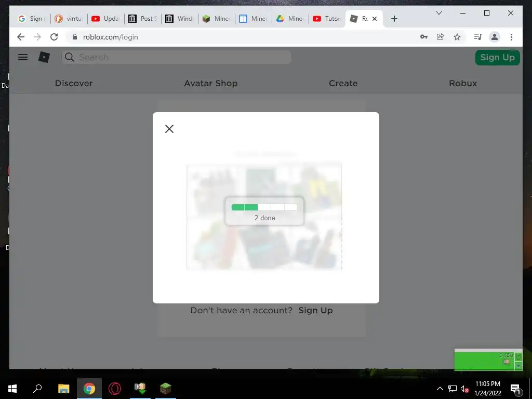Viewport: 532px width, 399px height.
Task: View site info via the padlock icon
Action: click(75, 37)
